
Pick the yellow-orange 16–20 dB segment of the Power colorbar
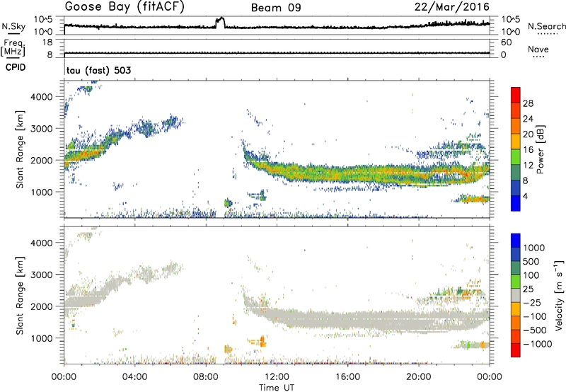[x=516, y=142]
